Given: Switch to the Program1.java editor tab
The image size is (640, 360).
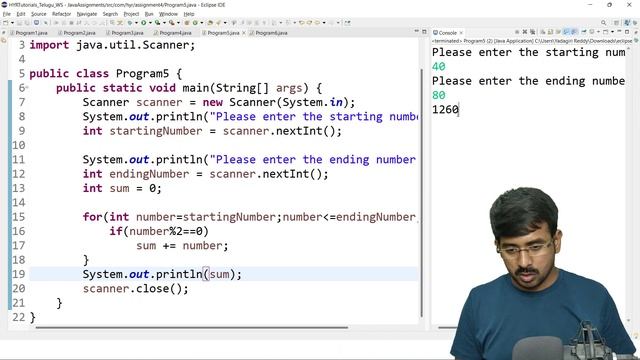Looking at the screenshot, I should [29, 33].
